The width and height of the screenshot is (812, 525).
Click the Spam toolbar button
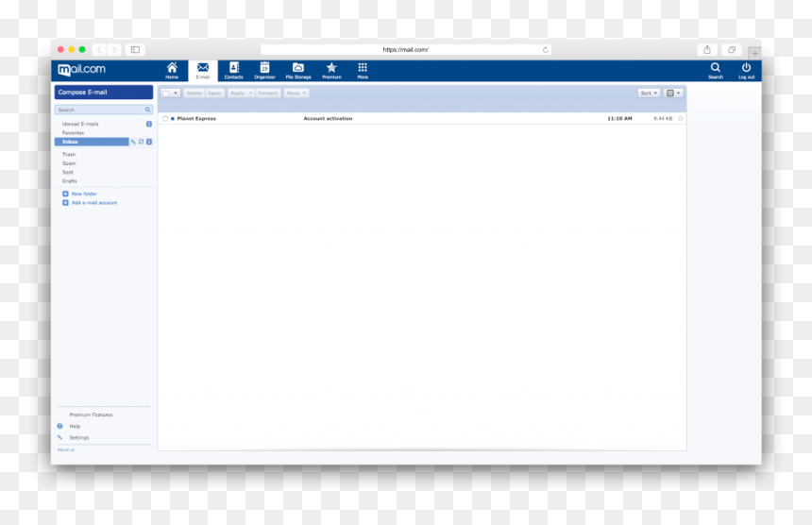[214, 93]
